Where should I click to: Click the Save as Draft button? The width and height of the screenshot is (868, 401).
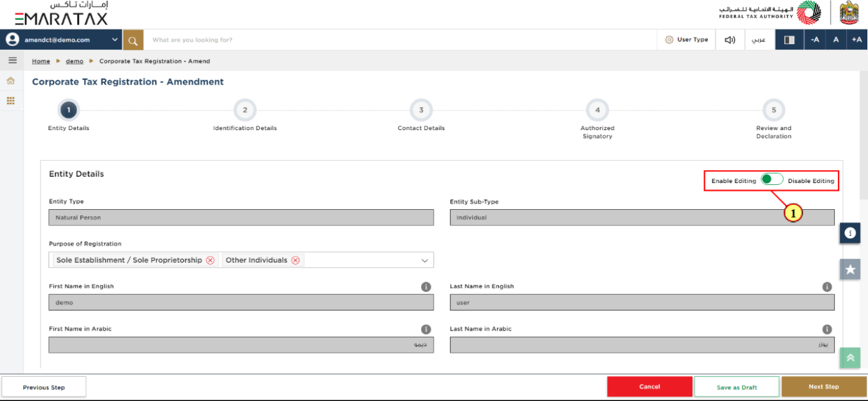click(x=737, y=387)
